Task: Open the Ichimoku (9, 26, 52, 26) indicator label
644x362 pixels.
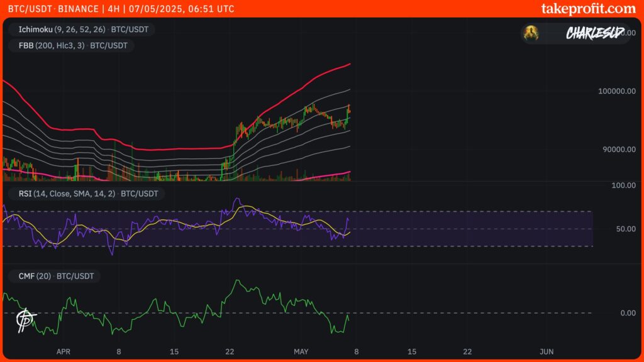Action: 82,29
